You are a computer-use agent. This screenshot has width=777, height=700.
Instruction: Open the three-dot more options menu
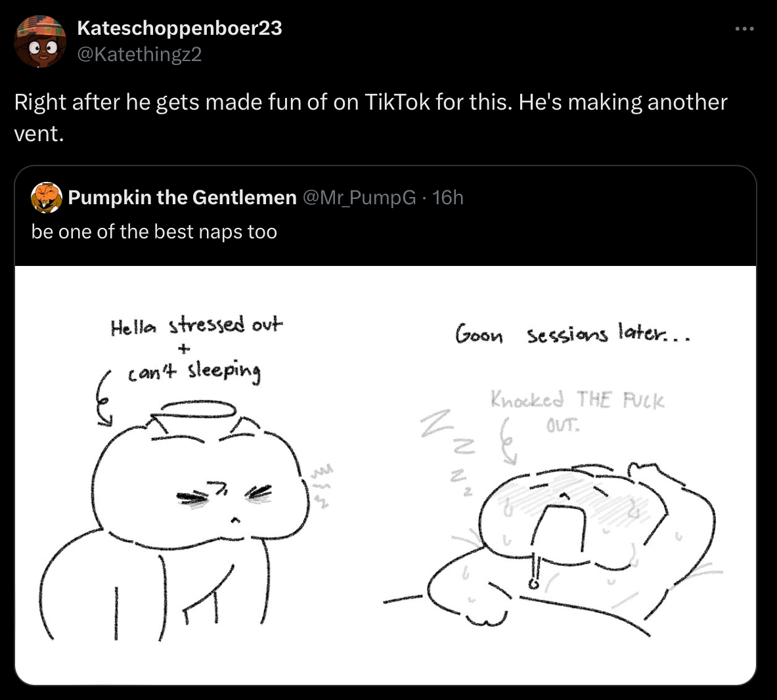(744, 30)
